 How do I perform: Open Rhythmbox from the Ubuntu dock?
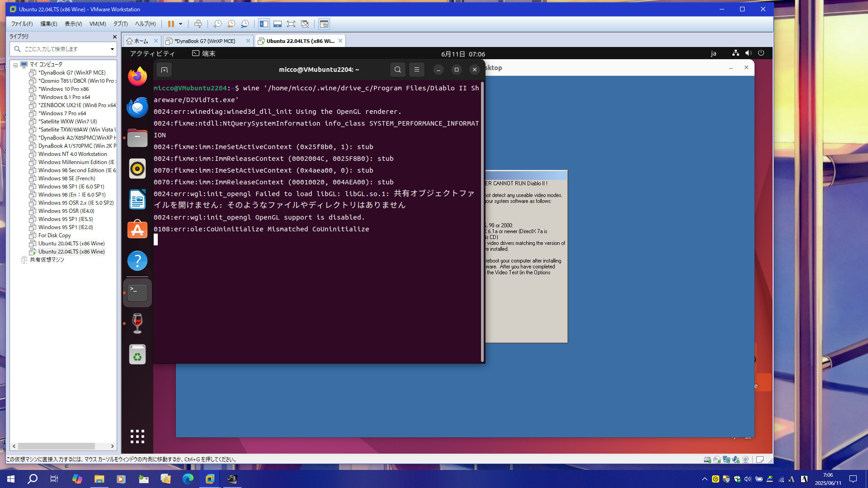137,169
